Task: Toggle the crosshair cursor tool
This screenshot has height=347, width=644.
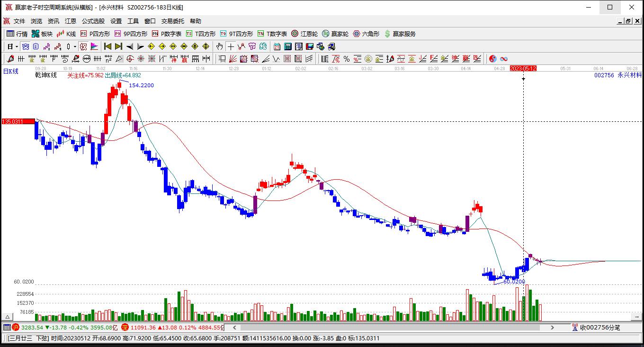Action: [231, 46]
